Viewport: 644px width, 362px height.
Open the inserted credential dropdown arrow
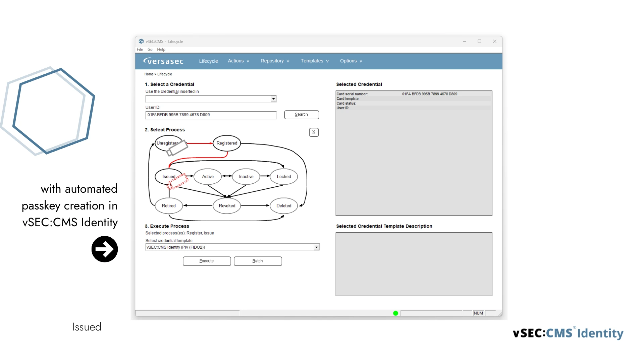(x=273, y=99)
